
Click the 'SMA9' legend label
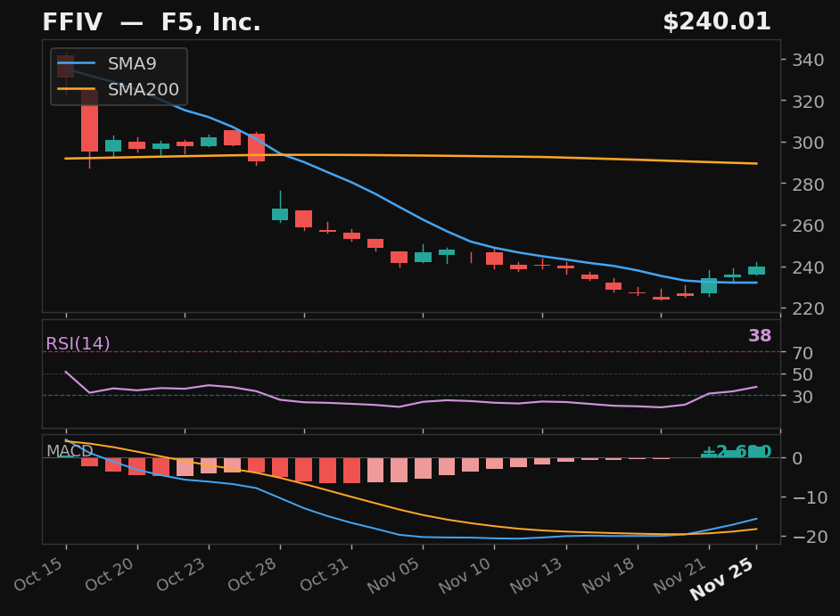(x=132, y=64)
